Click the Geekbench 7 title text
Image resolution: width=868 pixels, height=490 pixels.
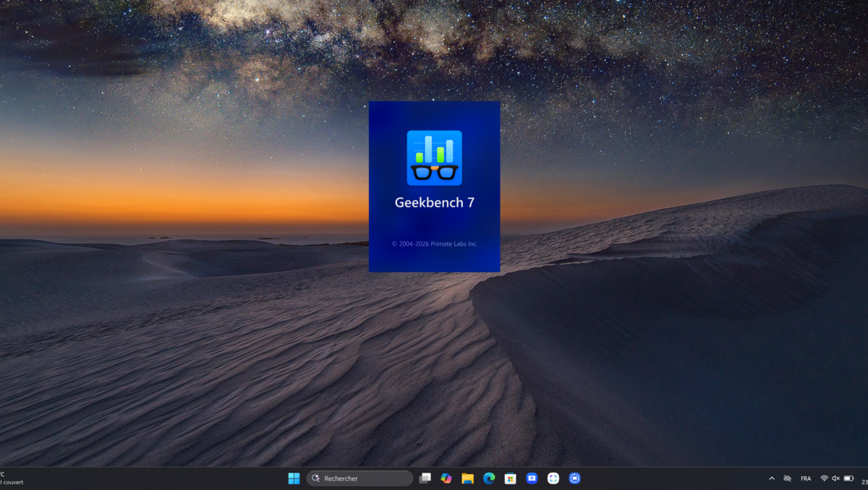tap(434, 202)
